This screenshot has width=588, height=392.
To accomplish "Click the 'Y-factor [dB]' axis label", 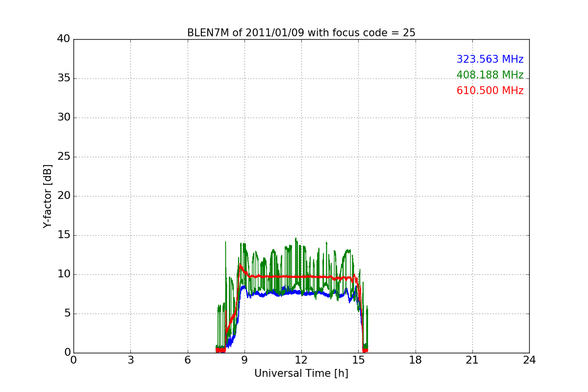I will pyautogui.click(x=47, y=196).
